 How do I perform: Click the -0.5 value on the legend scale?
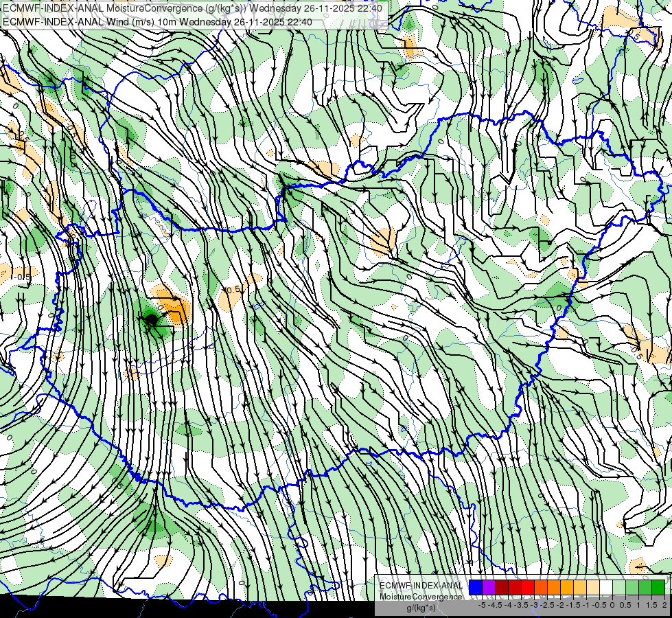tap(599, 605)
